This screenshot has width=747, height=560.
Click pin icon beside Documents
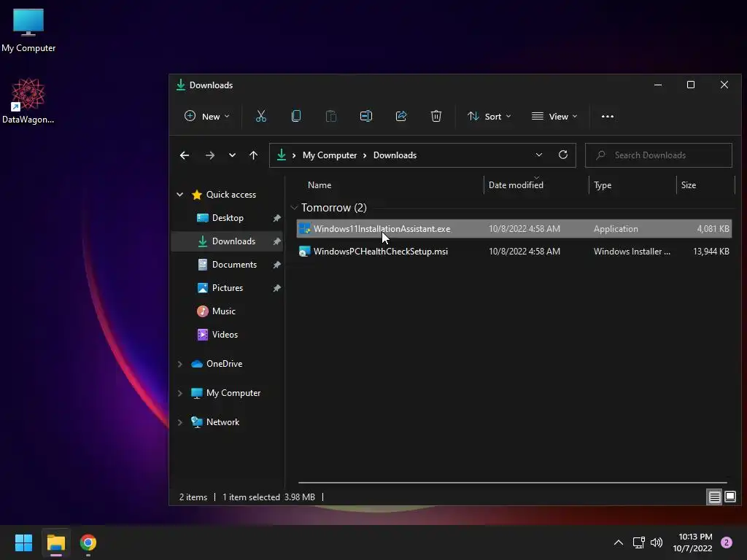pyautogui.click(x=276, y=265)
